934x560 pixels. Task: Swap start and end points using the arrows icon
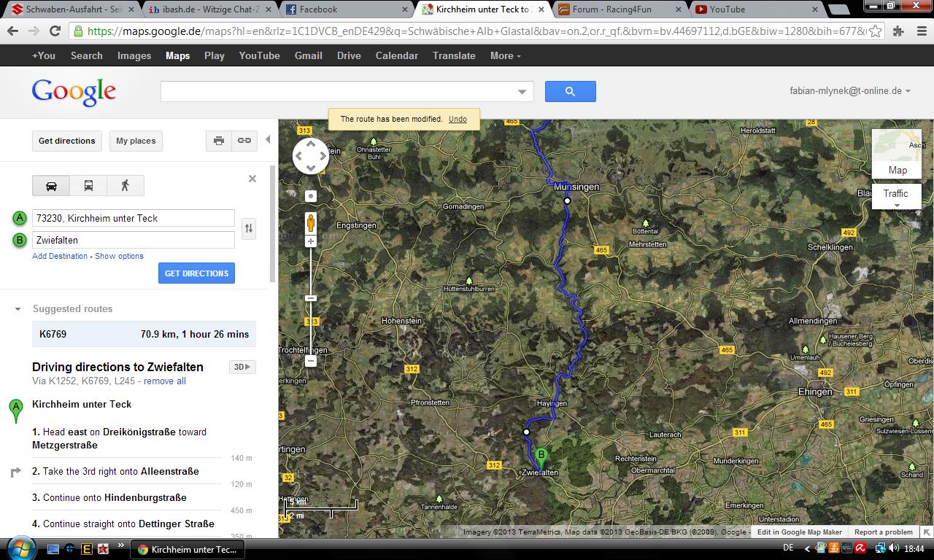[x=249, y=228]
